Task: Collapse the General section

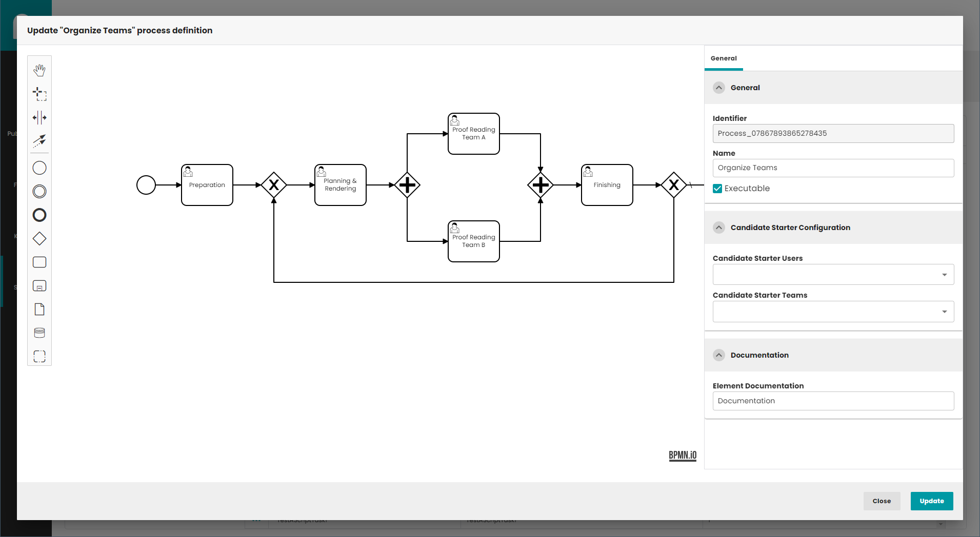Action: click(x=719, y=88)
